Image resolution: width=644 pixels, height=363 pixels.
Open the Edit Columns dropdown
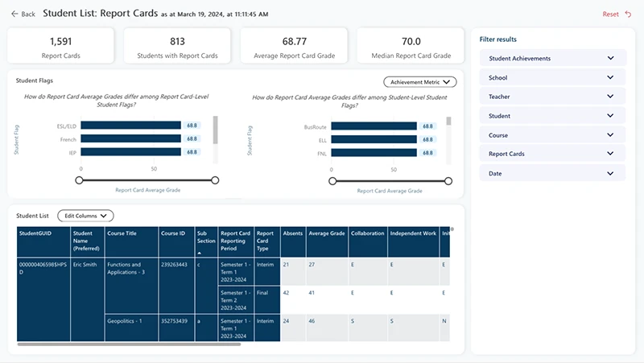tap(85, 216)
